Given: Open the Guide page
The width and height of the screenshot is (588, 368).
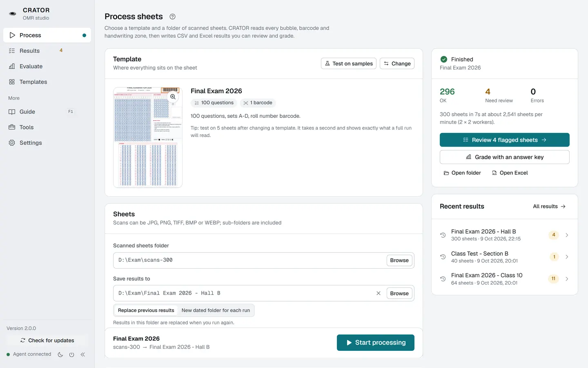Looking at the screenshot, I should coord(47,112).
